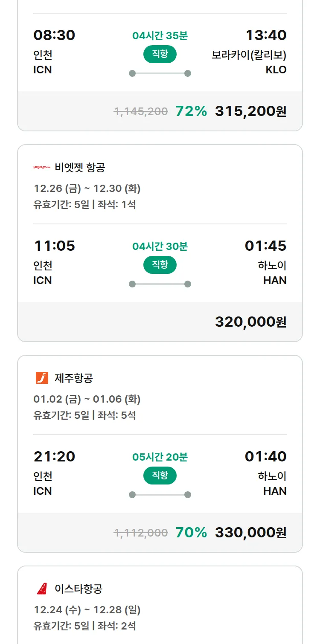This screenshot has height=644, width=320.
Task: Open the 이스타항공 airline name
Action: 79,589
